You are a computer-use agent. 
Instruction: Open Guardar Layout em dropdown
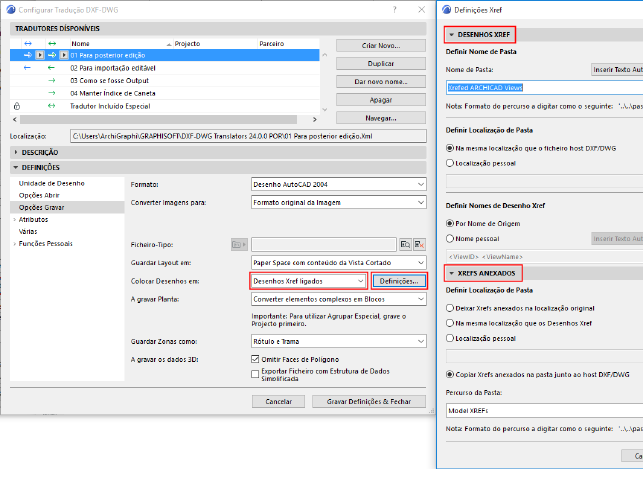pos(339,262)
